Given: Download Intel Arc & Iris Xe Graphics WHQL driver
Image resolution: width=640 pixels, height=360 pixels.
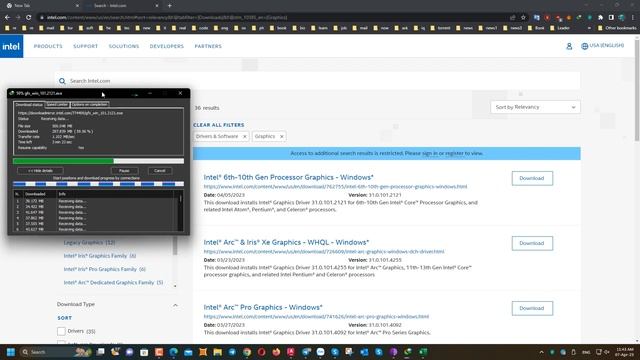Looking at the screenshot, I should 532,243.
